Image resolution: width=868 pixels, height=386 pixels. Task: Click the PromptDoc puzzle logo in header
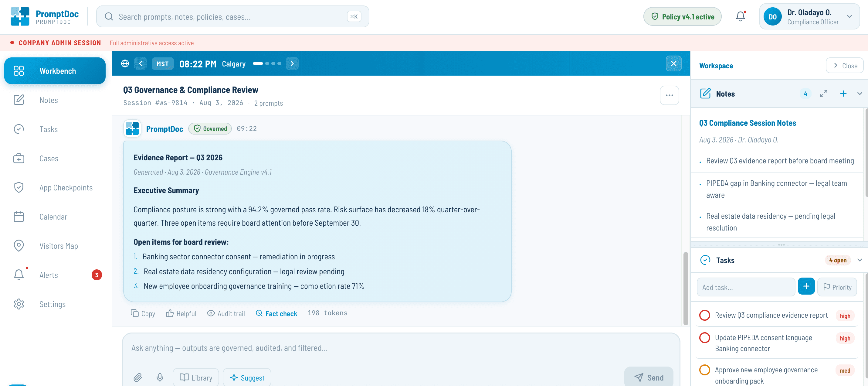point(20,16)
